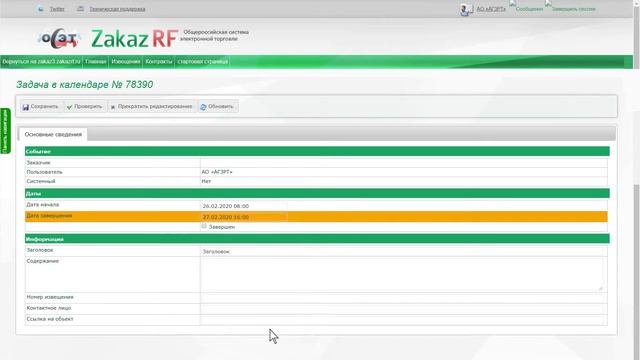Open the Главная menu item
Screen dimensions: 640x360
tap(96, 62)
